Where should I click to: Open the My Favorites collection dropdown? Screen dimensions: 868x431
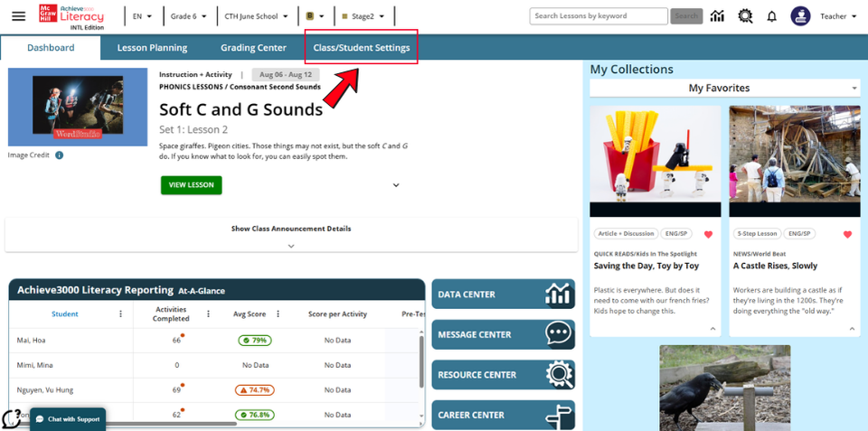[725, 88]
